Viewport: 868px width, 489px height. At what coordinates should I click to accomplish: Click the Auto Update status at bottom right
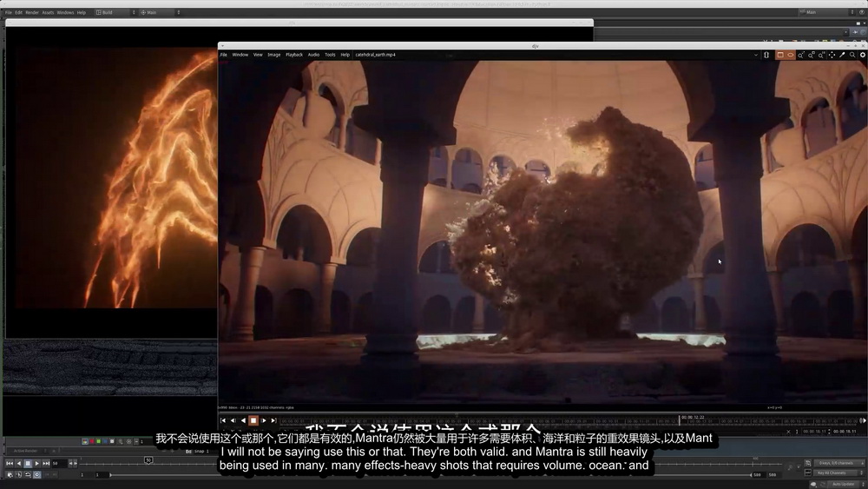pyautogui.click(x=844, y=484)
